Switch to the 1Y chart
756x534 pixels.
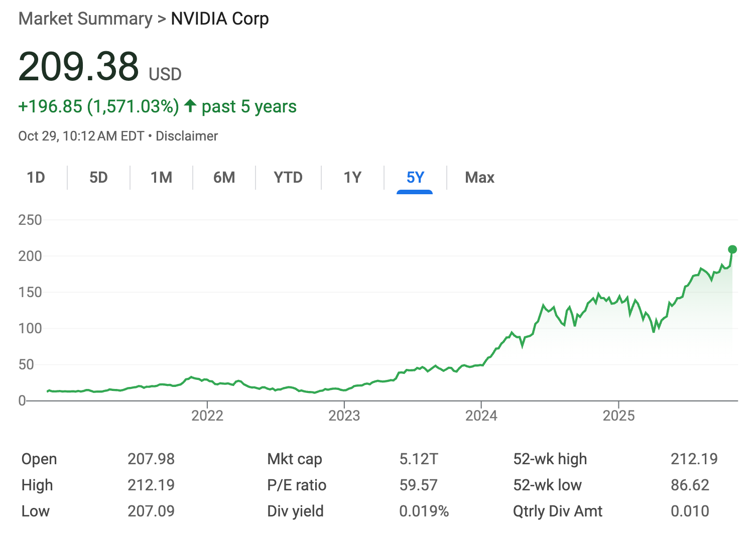pyautogui.click(x=352, y=177)
